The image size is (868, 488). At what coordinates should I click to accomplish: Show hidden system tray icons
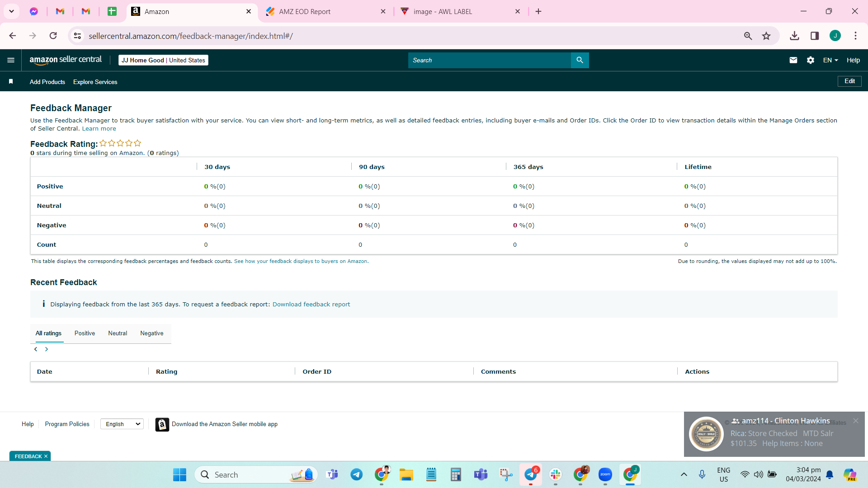(x=684, y=474)
